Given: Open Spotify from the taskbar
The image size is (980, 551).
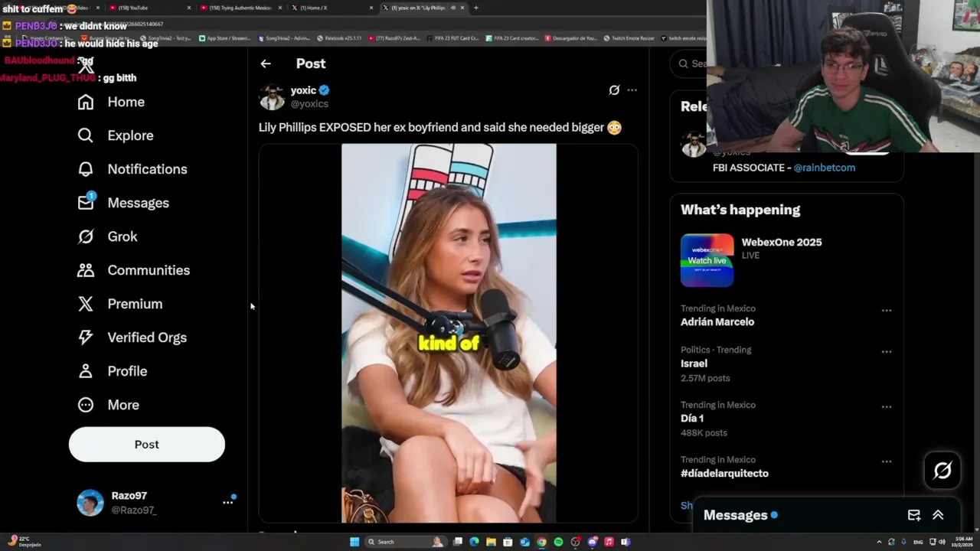Looking at the screenshot, I should coord(559,542).
